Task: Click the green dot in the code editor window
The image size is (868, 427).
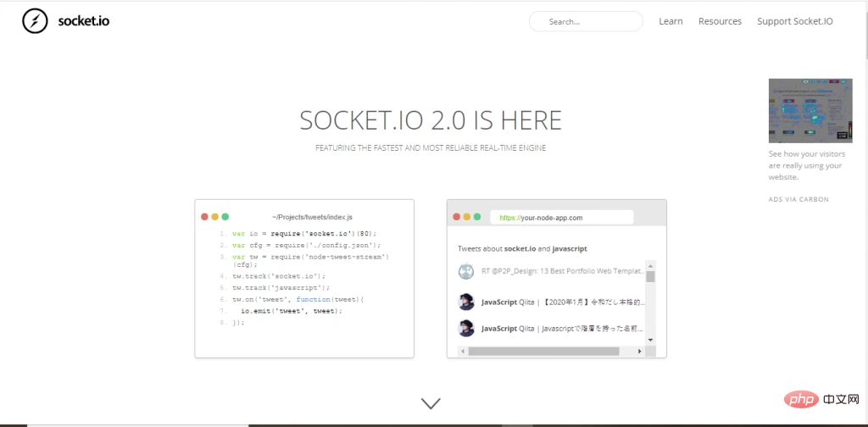Action: tap(225, 217)
